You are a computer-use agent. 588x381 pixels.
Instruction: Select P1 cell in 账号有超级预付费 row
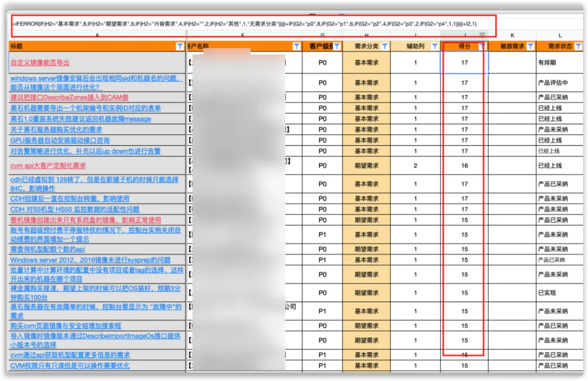point(322,234)
